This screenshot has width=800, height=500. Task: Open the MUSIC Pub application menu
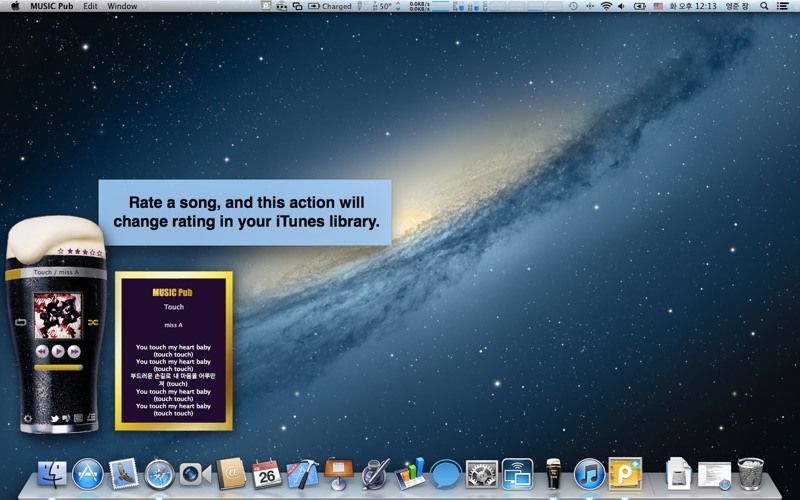coord(51,6)
